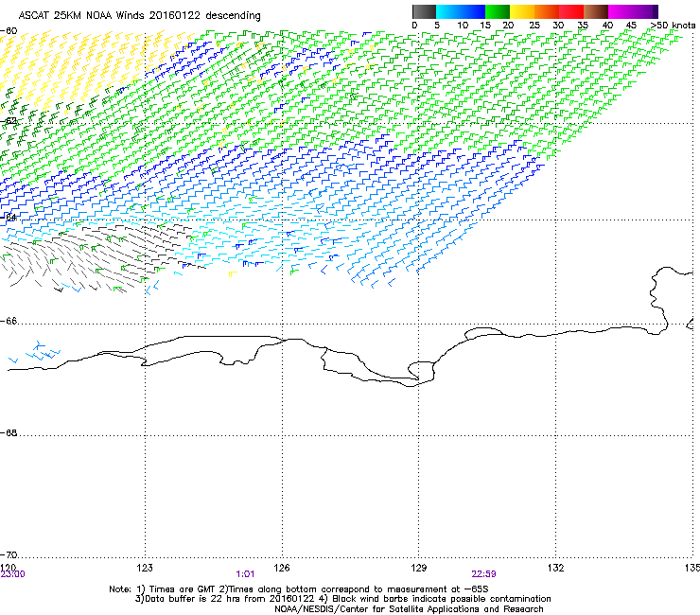The image size is (700, 615).
Task: Click the latitude label -60
Action: [x=9, y=31]
